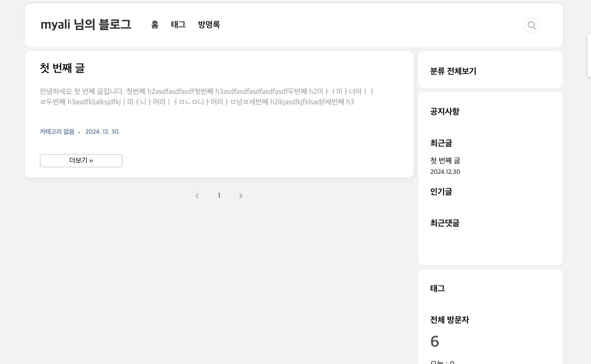The image size is (591, 364).
Task: Click 인기글 sidebar heading
Action: point(441,191)
